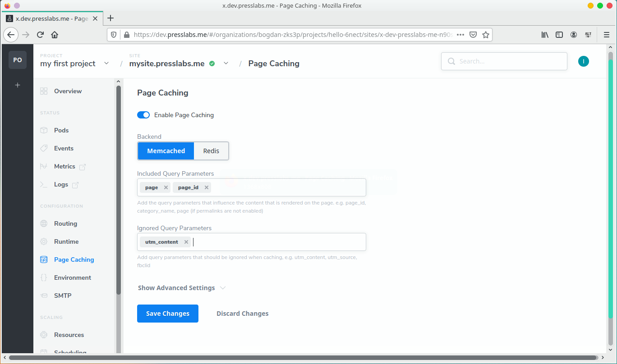Viewport: 617px width, 364px height.
Task: Open Runtime in sidebar
Action: pyautogui.click(x=66, y=241)
